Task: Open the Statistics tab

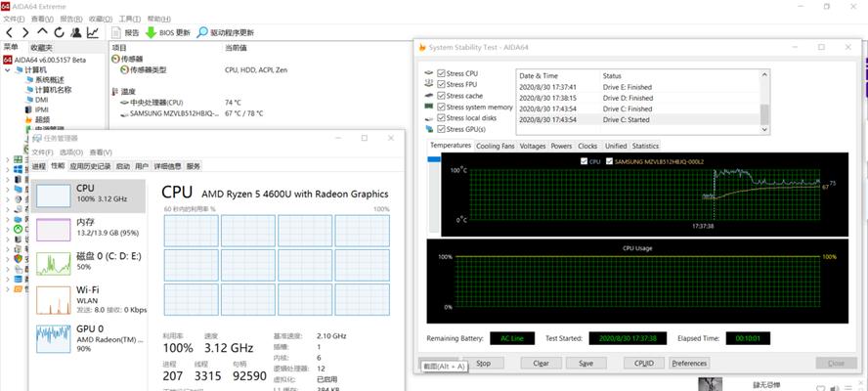Action: pos(645,146)
